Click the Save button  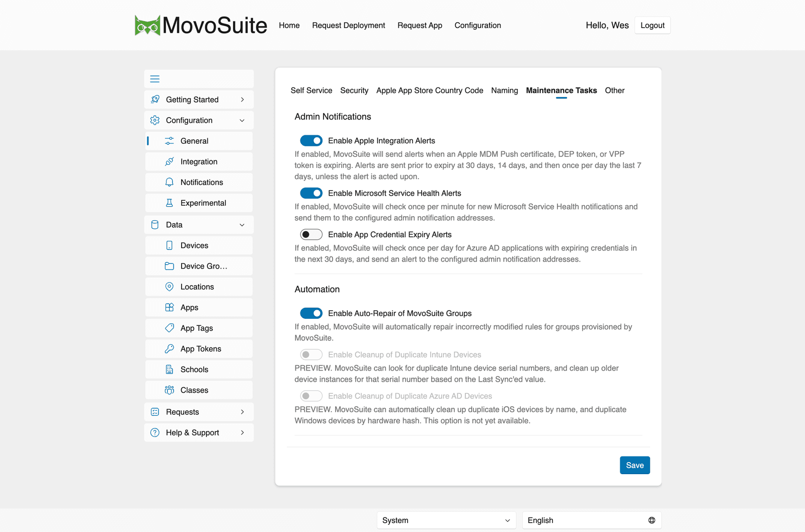[x=635, y=465]
